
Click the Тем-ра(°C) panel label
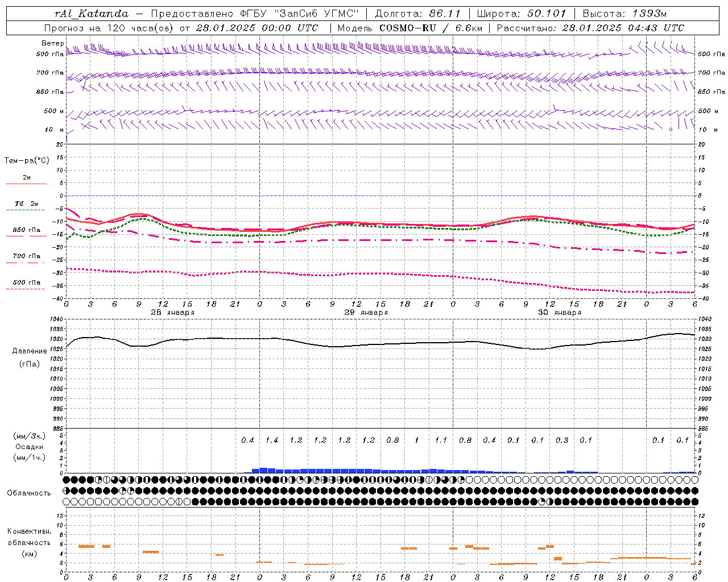coord(27,161)
